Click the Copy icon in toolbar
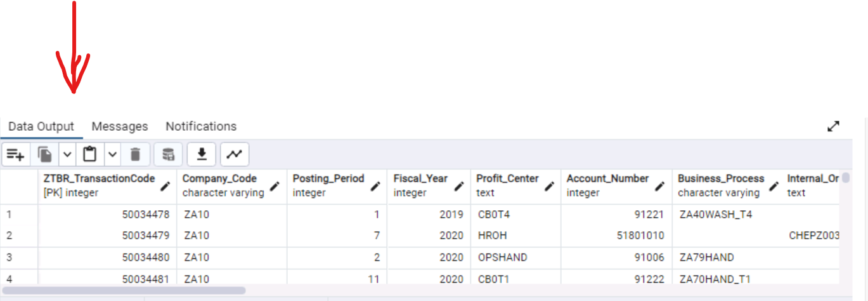The width and height of the screenshot is (868, 301). tap(44, 154)
